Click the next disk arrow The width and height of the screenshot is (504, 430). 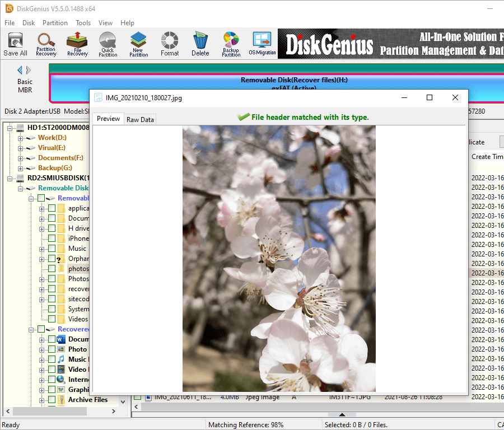[29, 70]
